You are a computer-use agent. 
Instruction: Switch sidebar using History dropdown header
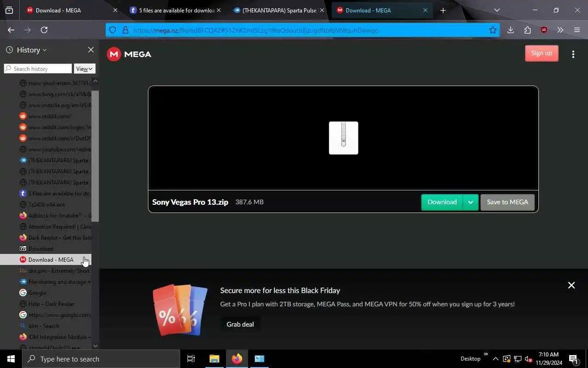point(27,50)
